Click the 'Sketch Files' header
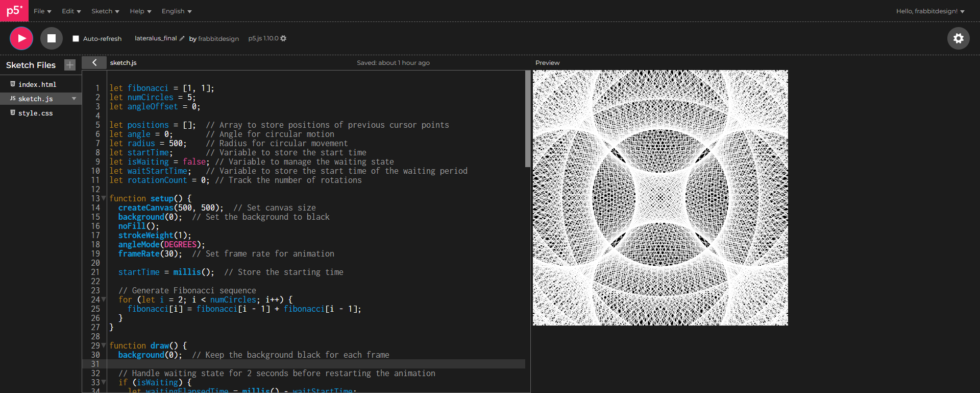Screen dimensions: 980x393 click(x=31, y=65)
